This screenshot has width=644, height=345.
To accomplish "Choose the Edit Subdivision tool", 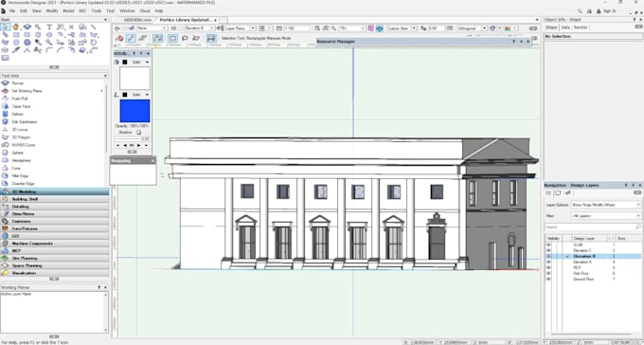I will click(x=25, y=121).
